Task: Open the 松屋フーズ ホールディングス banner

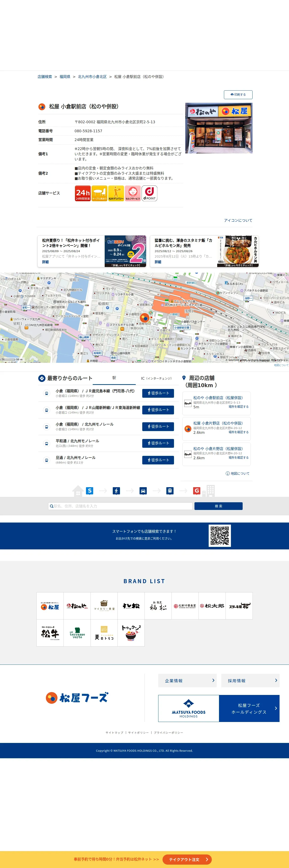Action: tap(219, 708)
